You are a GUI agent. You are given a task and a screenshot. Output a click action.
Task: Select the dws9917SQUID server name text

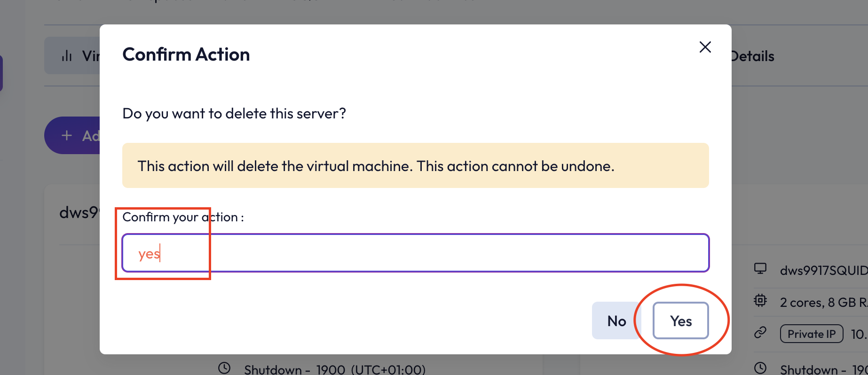[x=824, y=271]
